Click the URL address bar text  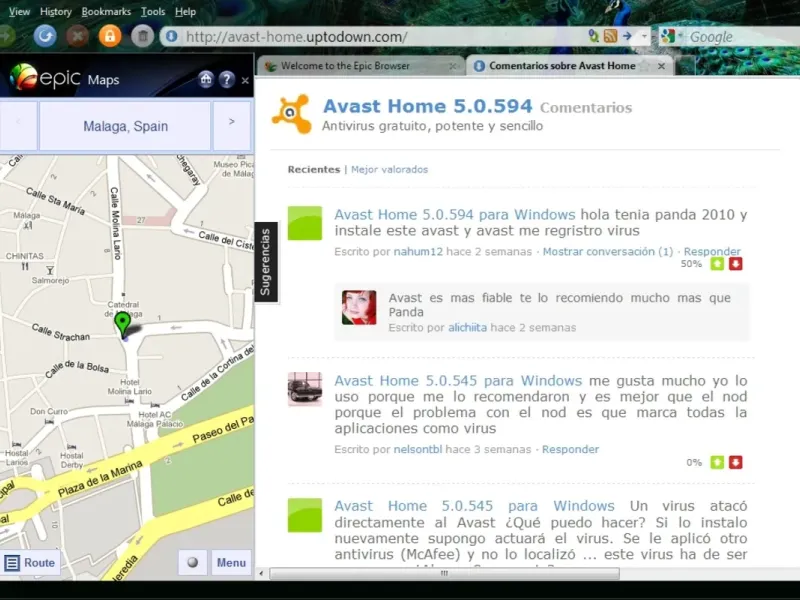click(x=296, y=37)
